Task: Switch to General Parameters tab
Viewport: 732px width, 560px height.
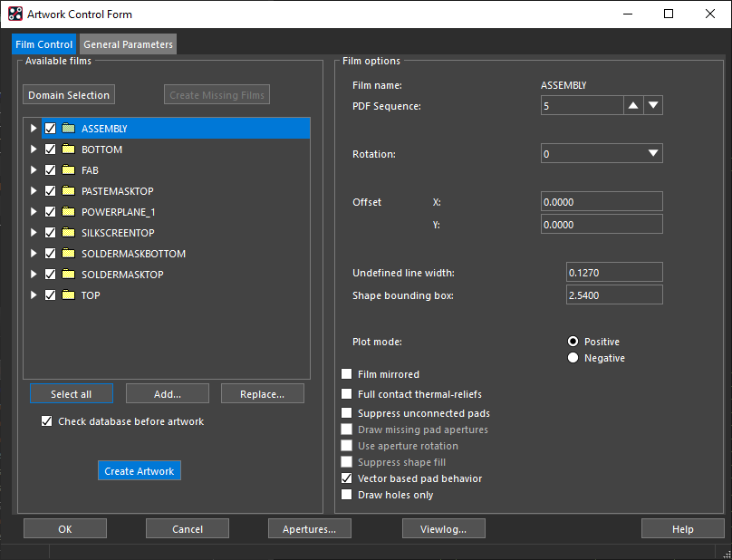Action: pos(128,44)
